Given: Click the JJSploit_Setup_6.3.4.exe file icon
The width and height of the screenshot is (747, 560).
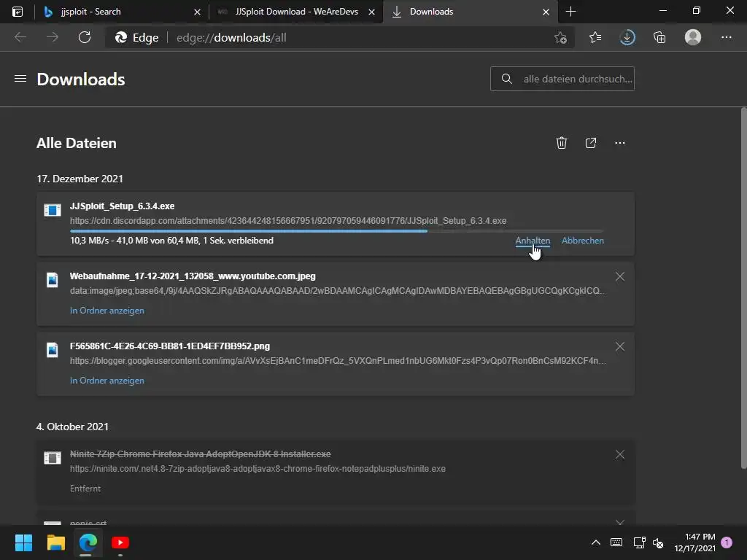Looking at the screenshot, I should (53, 210).
